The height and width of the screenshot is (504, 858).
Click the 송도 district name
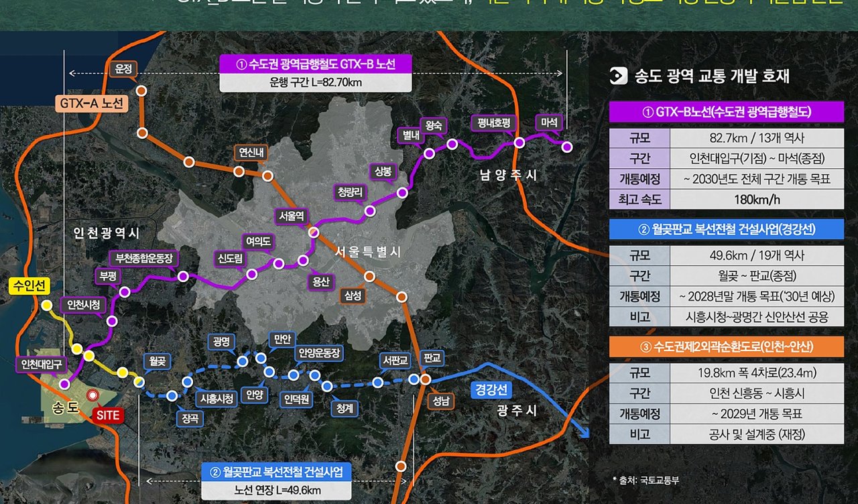[66, 407]
